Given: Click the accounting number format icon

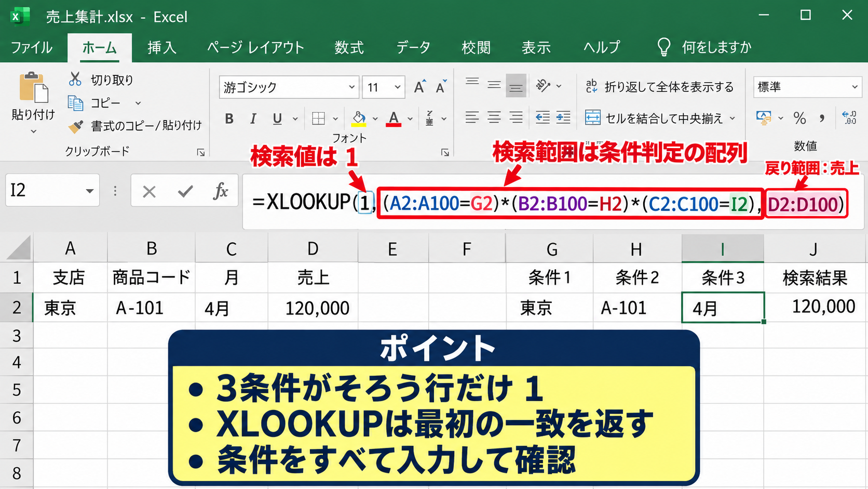Looking at the screenshot, I should 764,118.
